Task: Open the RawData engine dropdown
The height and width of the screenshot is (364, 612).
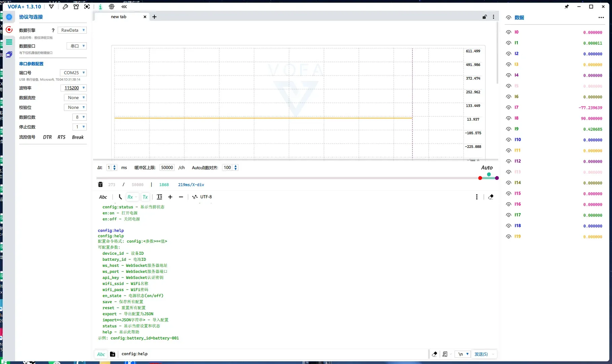Action: click(x=72, y=30)
